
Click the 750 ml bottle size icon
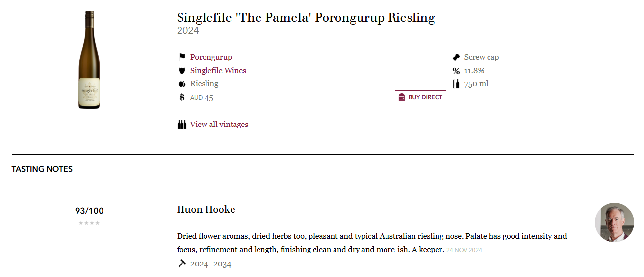tap(456, 84)
